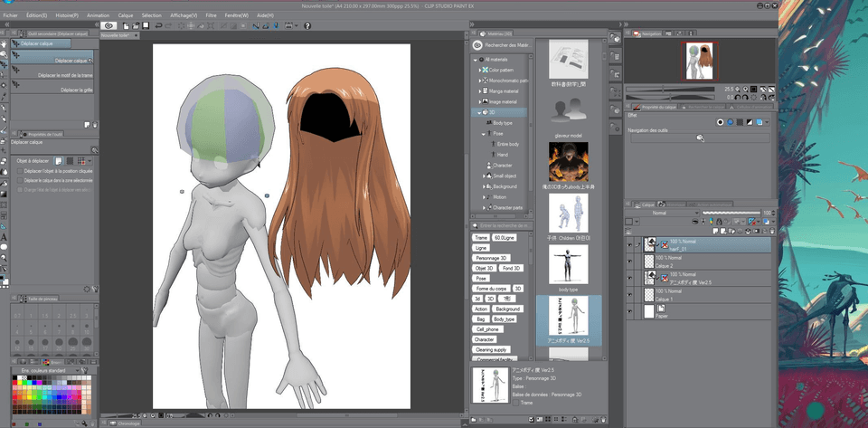Open the Fichier menu

[x=11, y=15]
